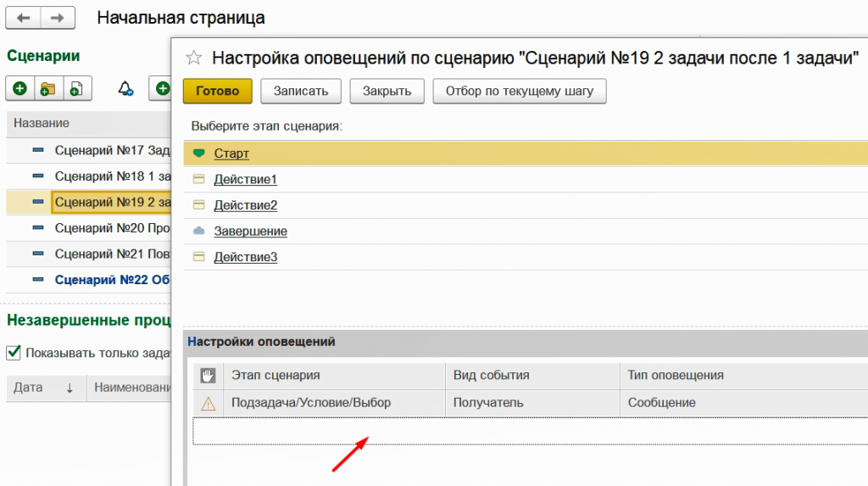This screenshot has width=868, height=486.
Task: Add a new scenario with first green plus
Action: 20,89
